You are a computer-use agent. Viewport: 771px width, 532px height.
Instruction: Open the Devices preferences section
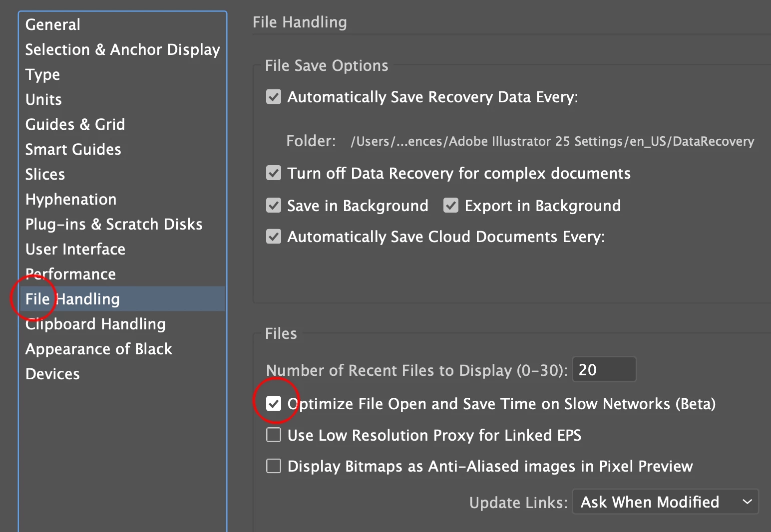[x=53, y=374]
